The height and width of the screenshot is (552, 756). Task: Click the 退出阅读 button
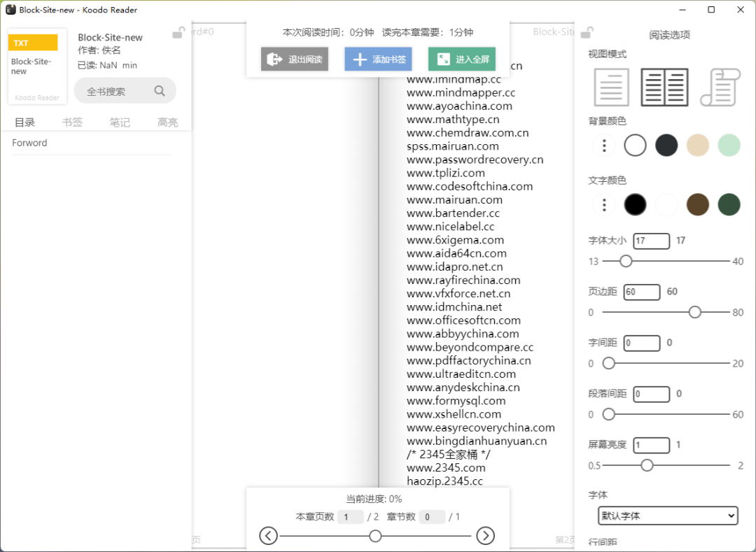tap(294, 59)
